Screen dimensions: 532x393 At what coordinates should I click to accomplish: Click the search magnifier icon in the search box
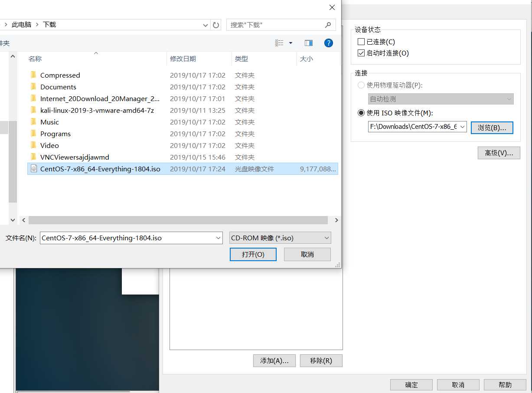click(x=328, y=25)
